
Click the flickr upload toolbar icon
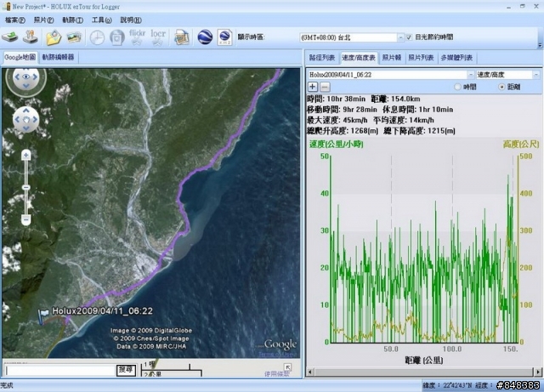(x=138, y=37)
